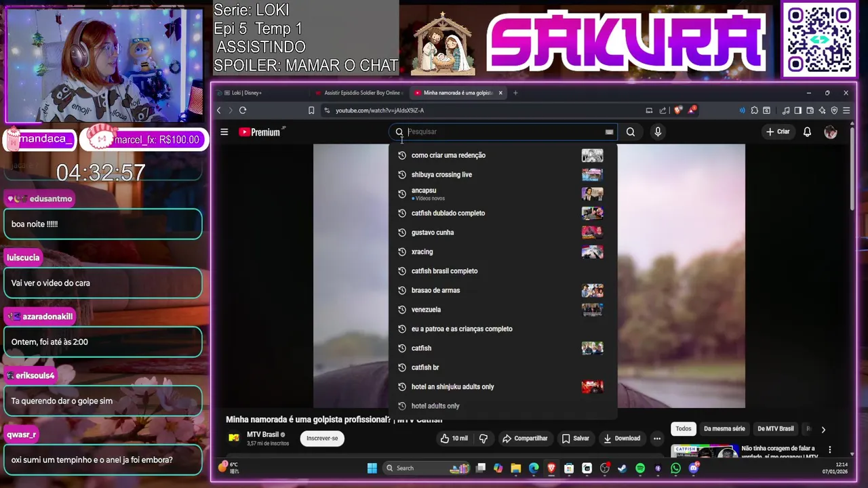
Task: Click the Inscrever-se subscribe button
Action: point(322,439)
